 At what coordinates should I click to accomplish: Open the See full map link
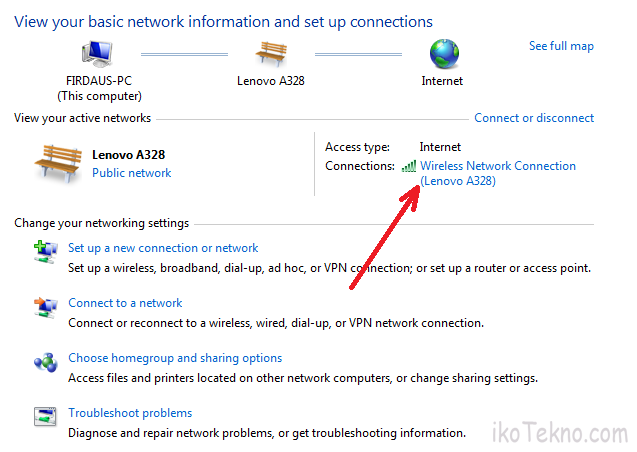(x=561, y=46)
